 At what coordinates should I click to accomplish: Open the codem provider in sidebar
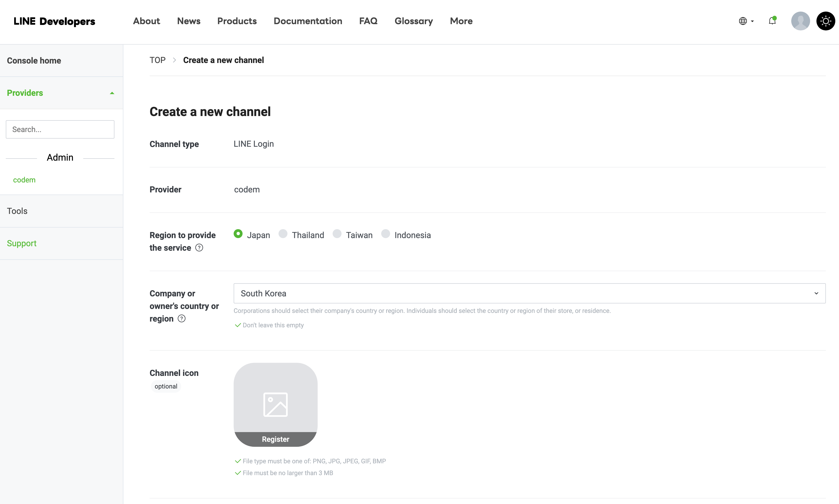[24, 180]
